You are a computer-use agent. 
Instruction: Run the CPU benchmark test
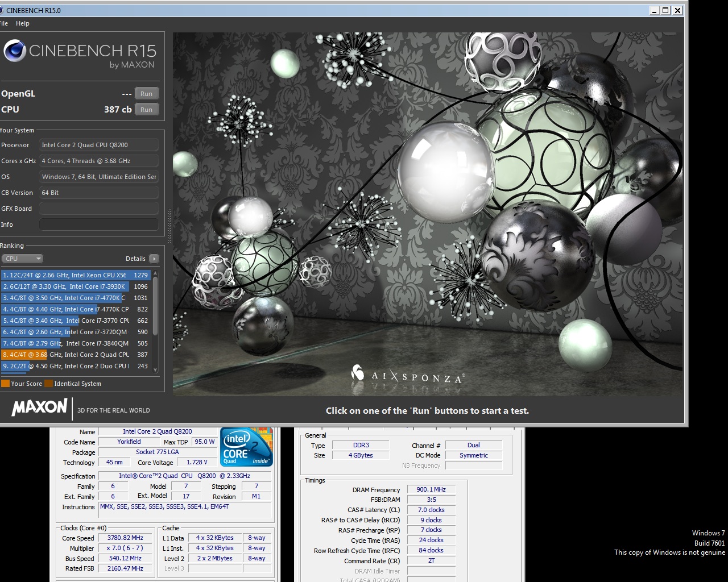(x=147, y=110)
